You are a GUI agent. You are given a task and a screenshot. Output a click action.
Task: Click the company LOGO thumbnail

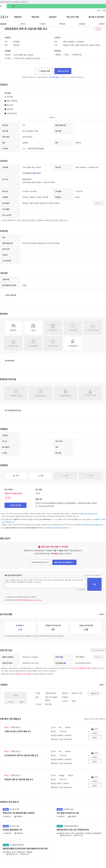pyautogui.click(x=16, y=695)
